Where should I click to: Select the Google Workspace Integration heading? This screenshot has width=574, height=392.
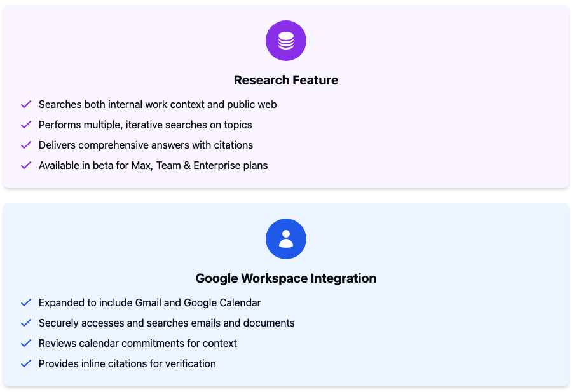tap(286, 278)
